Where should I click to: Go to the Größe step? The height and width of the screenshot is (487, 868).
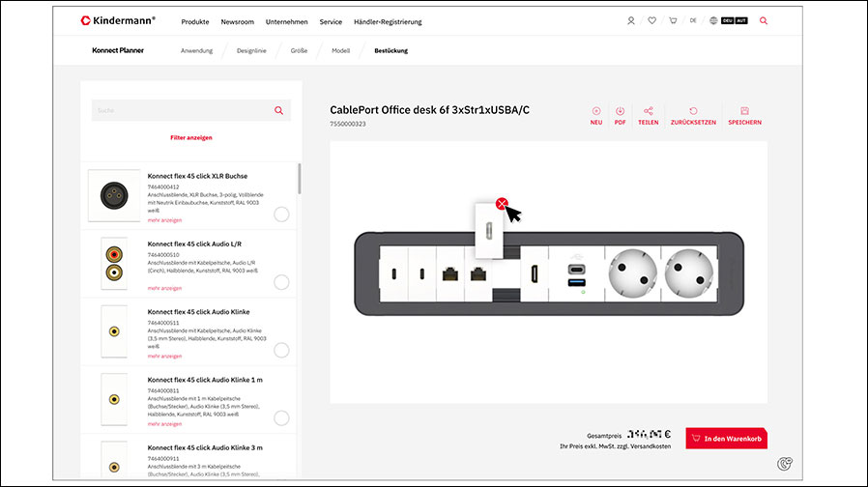click(x=299, y=51)
